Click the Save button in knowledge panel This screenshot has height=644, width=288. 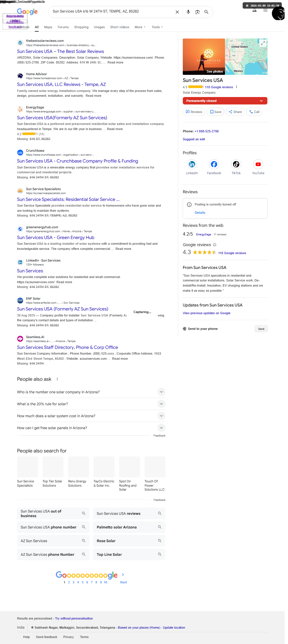[x=215, y=112]
